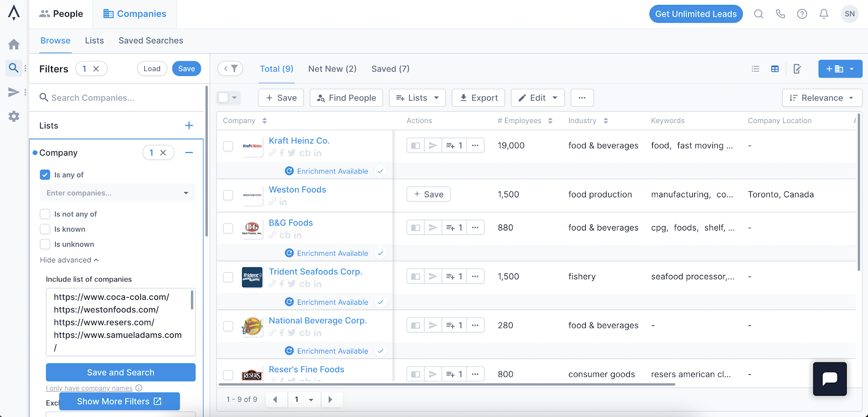The image size is (868, 417).
Task: Show the Saved (7) results tab
Action: [391, 69]
